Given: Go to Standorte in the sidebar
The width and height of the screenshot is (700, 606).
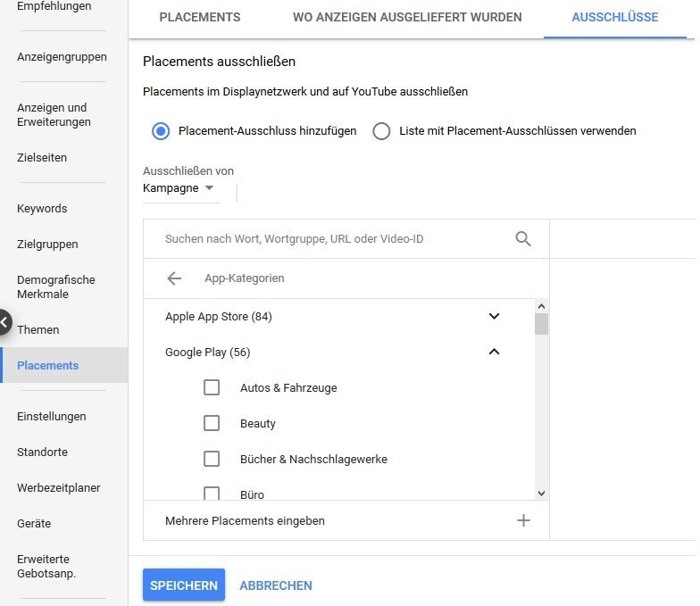Looking at the screenshot, I should [x=43, y=452].
